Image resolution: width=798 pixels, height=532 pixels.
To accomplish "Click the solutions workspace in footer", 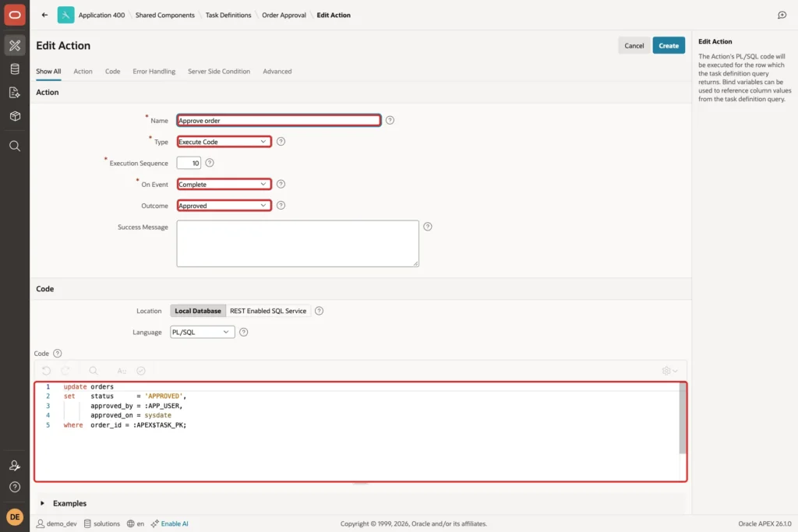I will click(x=102, y=523).
